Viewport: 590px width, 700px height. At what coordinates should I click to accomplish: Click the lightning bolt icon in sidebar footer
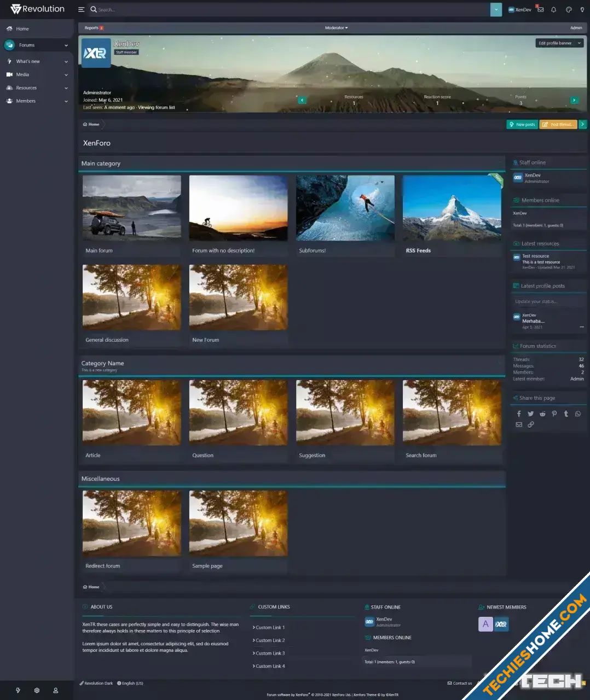18,690
